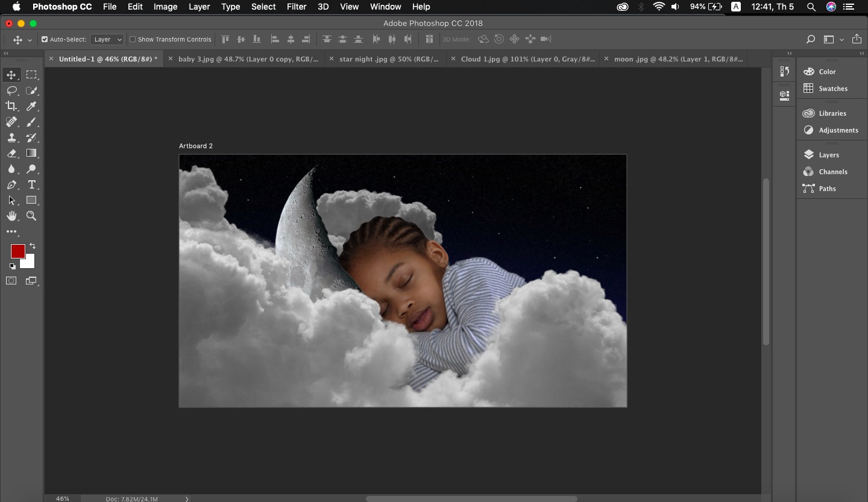Screen dimensions: 868x502
Task: Open macOS Spotlight search icon
Action: click(x=811, y=7)
